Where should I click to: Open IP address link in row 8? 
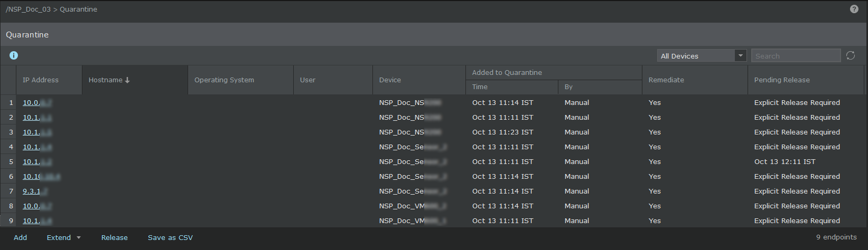click(37, 206)
